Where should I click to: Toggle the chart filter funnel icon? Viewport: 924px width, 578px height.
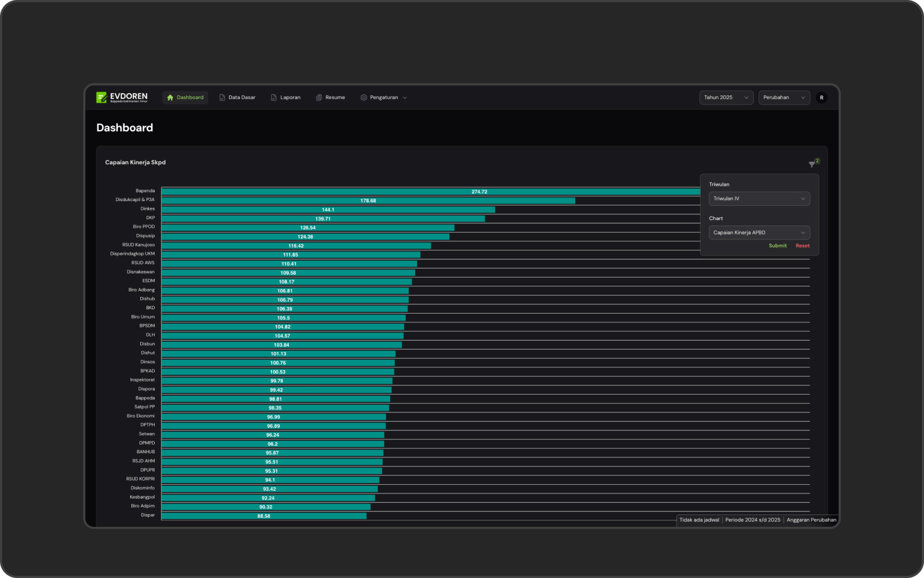tap(812, 164)
